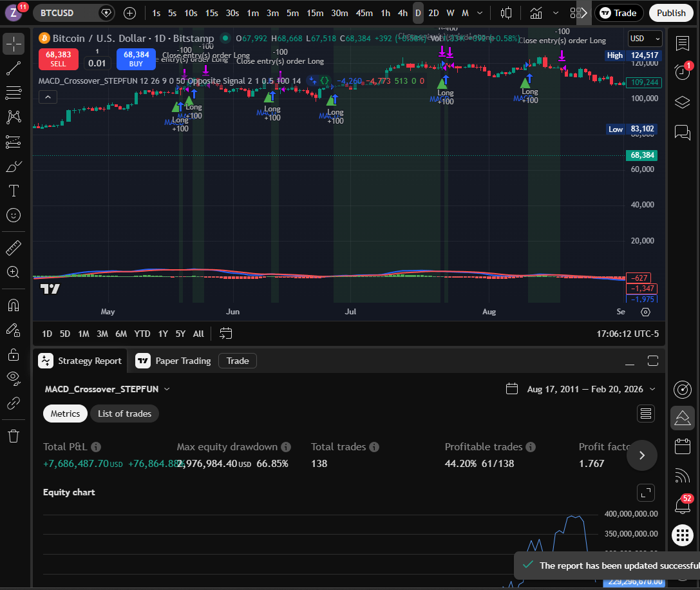
Task: Click the arrow to reveal more strategy metrics
Action: click(x=642, y=455)
